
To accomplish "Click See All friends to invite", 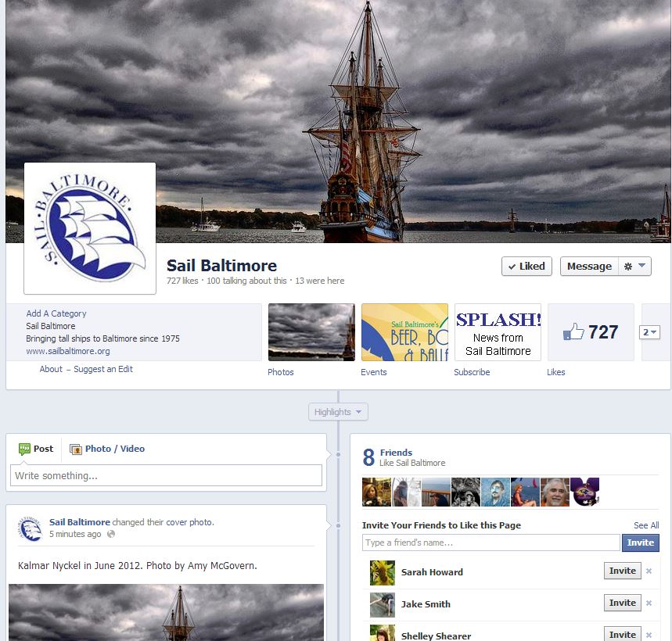I will (x=646, y=525).
